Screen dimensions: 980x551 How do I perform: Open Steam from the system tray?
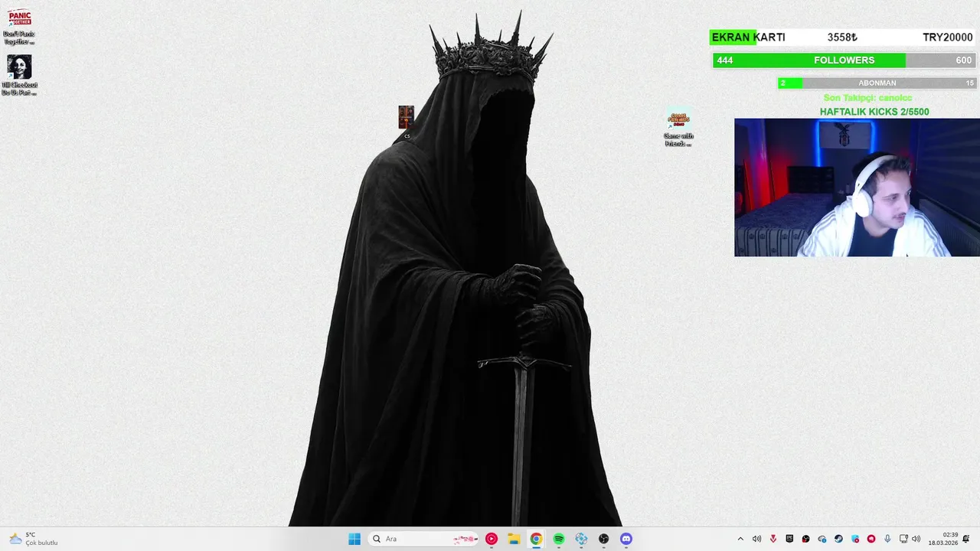[838, 539]
